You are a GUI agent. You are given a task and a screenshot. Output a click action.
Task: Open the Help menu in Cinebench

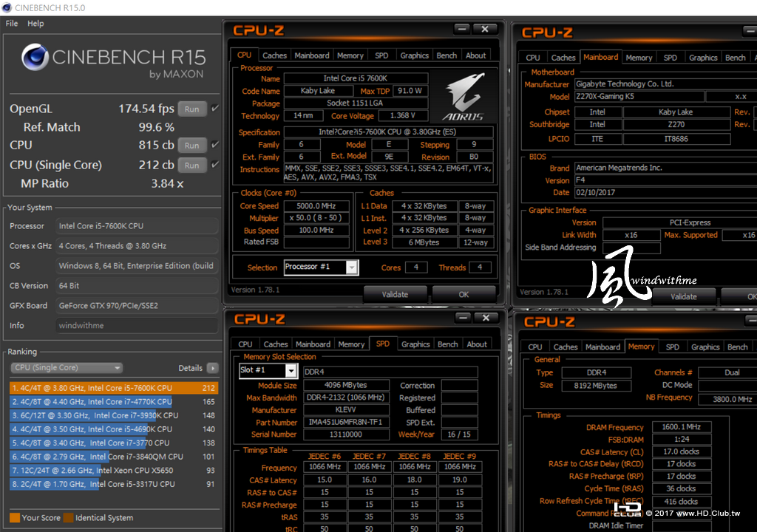pyautogui.click(x=35, y=23)
